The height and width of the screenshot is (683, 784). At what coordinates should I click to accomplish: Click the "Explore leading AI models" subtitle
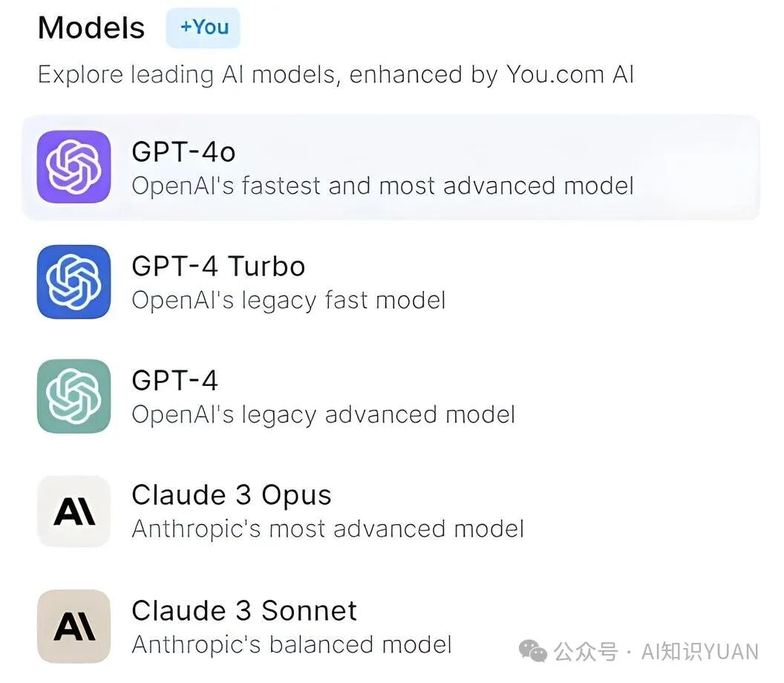coord(336,75)
